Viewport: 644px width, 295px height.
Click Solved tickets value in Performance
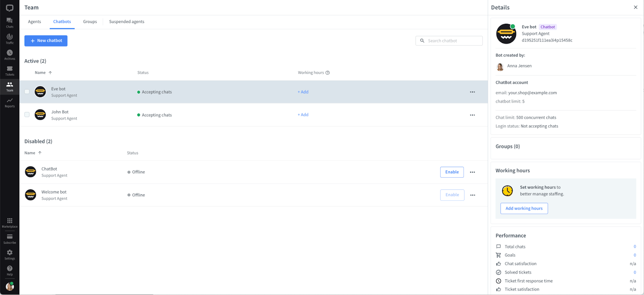tap(635, 272)
